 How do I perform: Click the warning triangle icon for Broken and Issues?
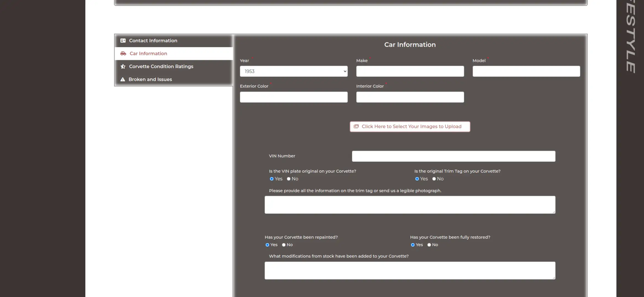123,79
